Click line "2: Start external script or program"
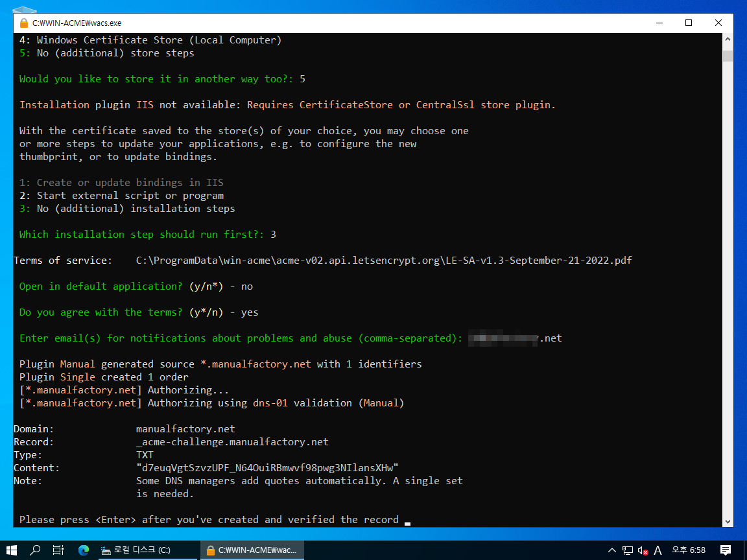The width and height of the screenshot is (747, 560). coord(121,195)
